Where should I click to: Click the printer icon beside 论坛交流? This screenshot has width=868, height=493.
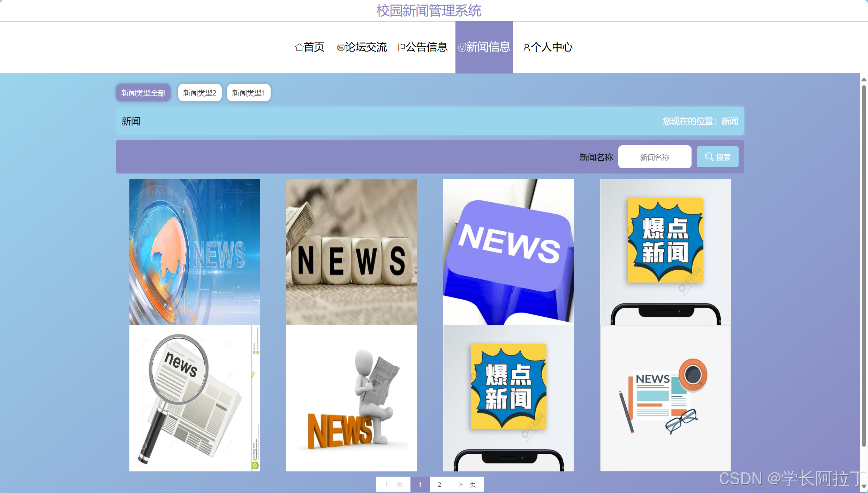point(340,47)
